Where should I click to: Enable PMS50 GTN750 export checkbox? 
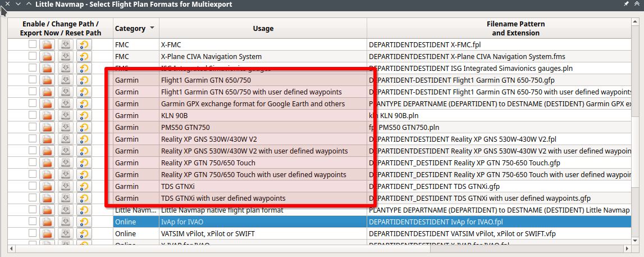click(x=33, y=127)
